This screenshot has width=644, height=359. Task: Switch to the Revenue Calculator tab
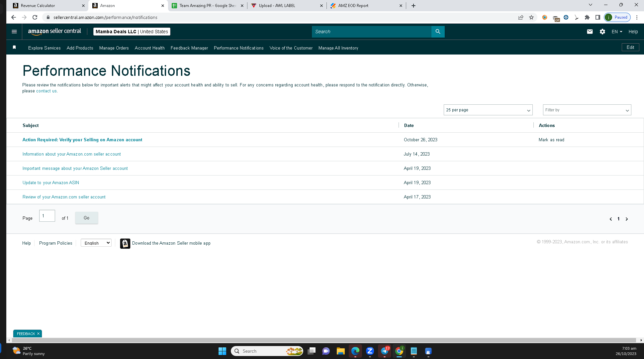tap(48, 6)
